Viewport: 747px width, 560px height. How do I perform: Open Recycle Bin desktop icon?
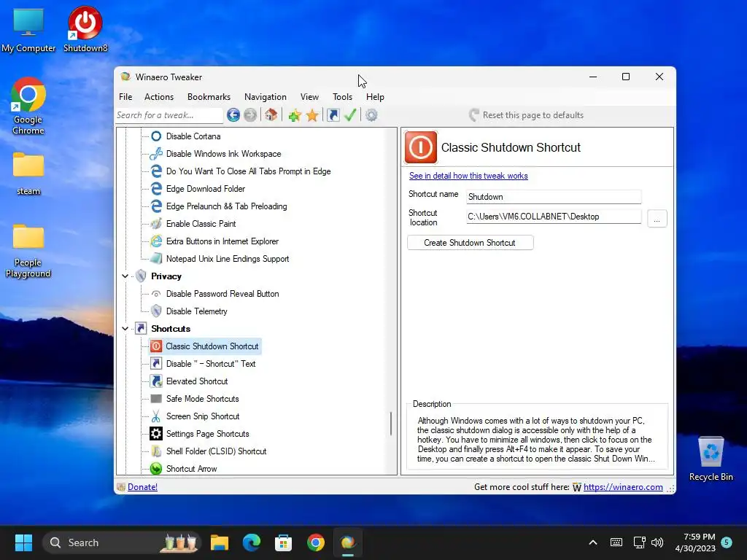click(711, 459)
